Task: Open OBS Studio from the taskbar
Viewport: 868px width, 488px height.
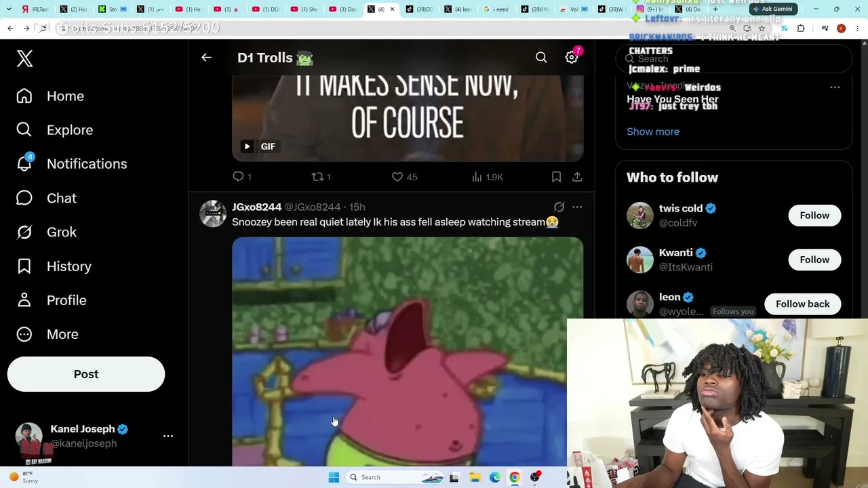Action: [535, 477]
